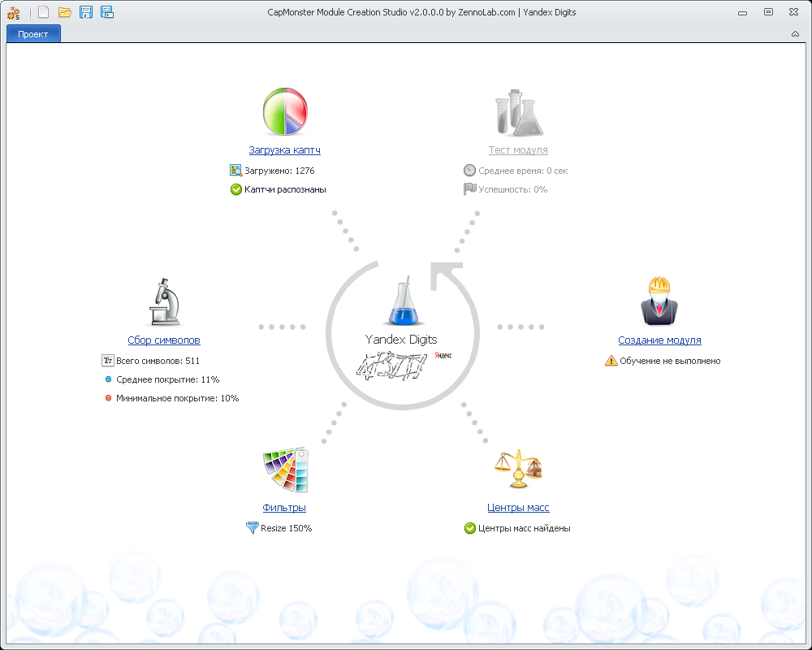Click the Успешность: 0% text
The height and width of the screenshot is (650, 812).
point(512,189)
